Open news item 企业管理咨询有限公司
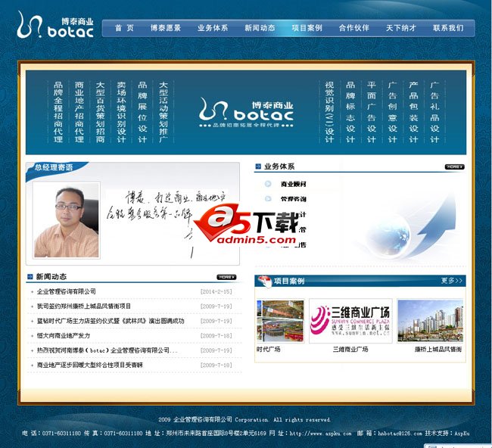492x448 pixels. pos(66,291)
